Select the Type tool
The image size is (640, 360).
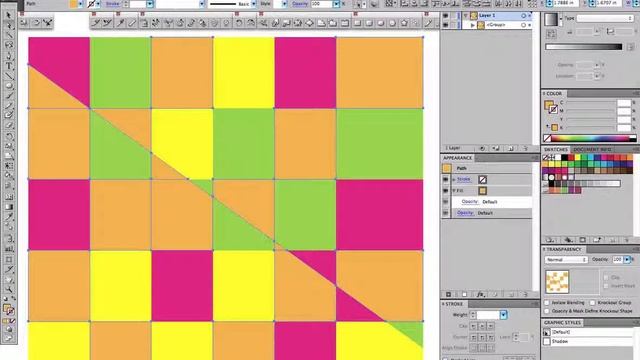(9, 66)
